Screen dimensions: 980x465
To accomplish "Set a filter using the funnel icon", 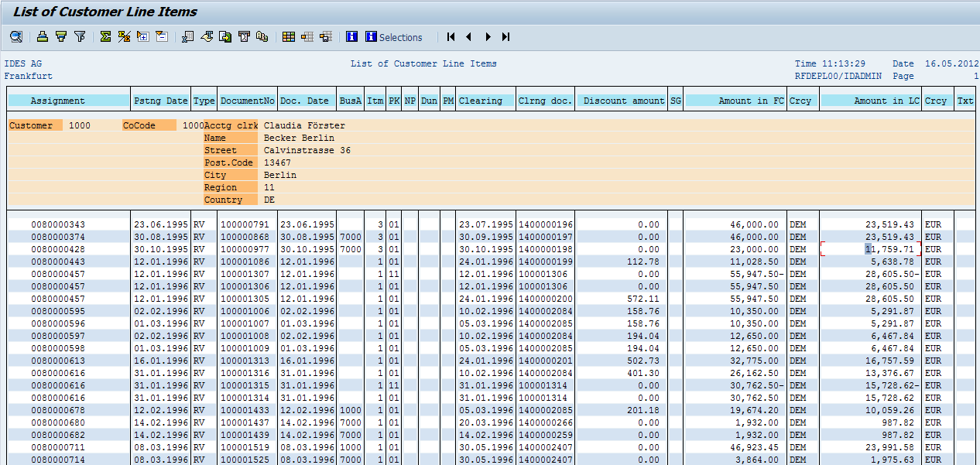I will 79,36.
